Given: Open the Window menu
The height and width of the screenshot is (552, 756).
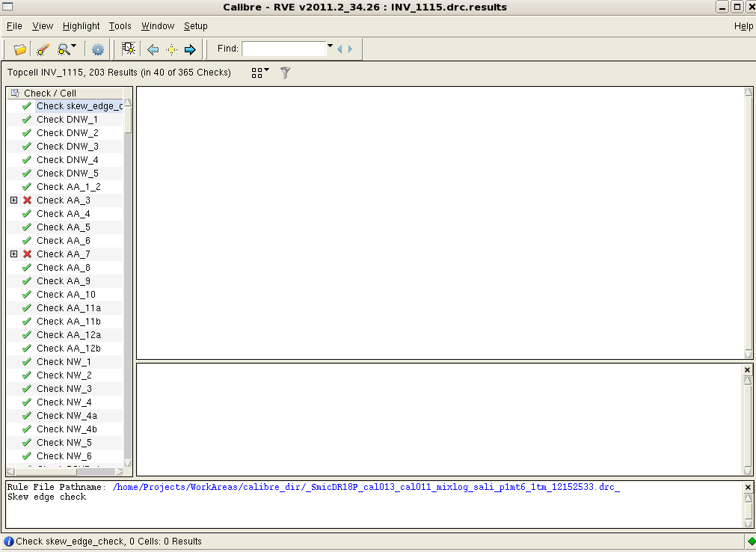Looking at the screenshot, I should 158,26.
